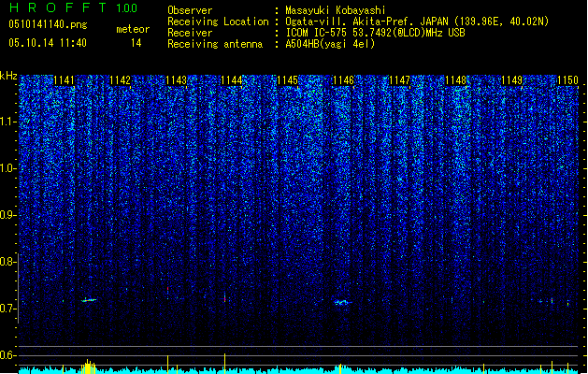Click the 0.7 kHz frequency label
Image resolution: width=588 pixels, height=374 pixels.
click(x=7, y=309)
